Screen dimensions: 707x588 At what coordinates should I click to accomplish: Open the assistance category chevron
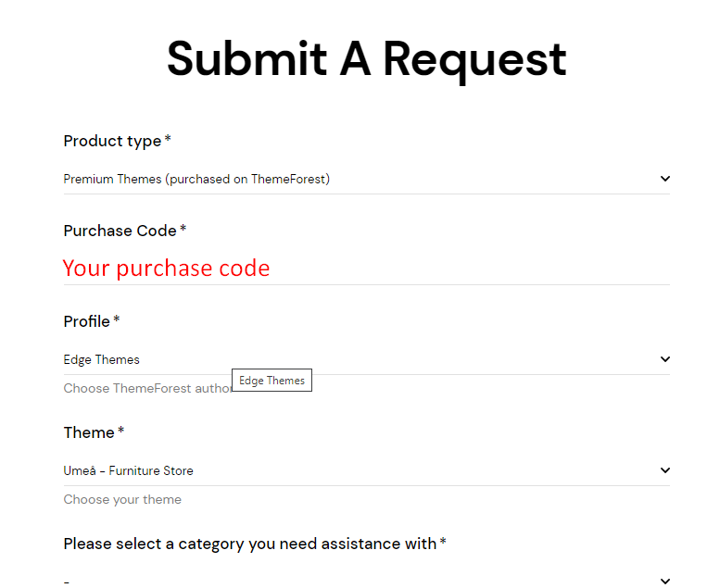pyautogui.click(x=664, y=581)
